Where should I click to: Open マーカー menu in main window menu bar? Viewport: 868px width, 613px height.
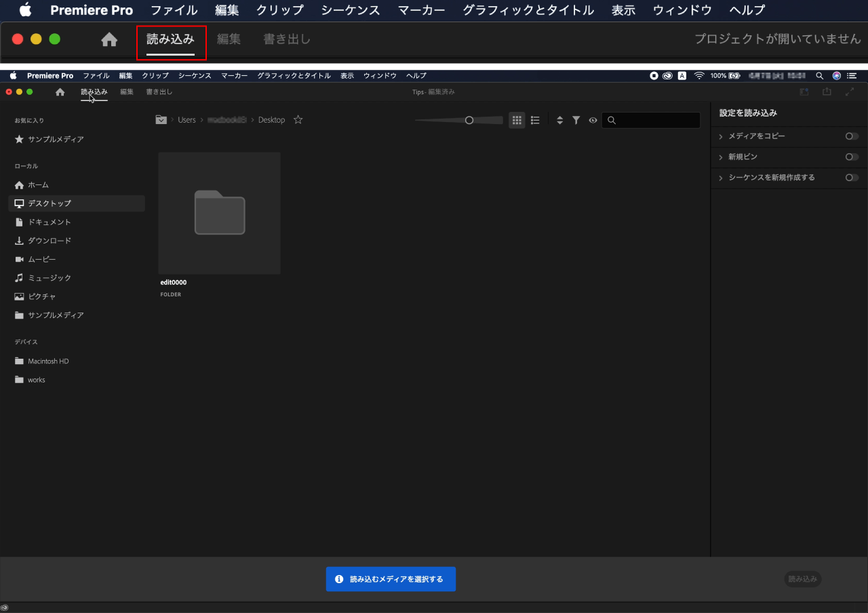click(x=234, y=76)
